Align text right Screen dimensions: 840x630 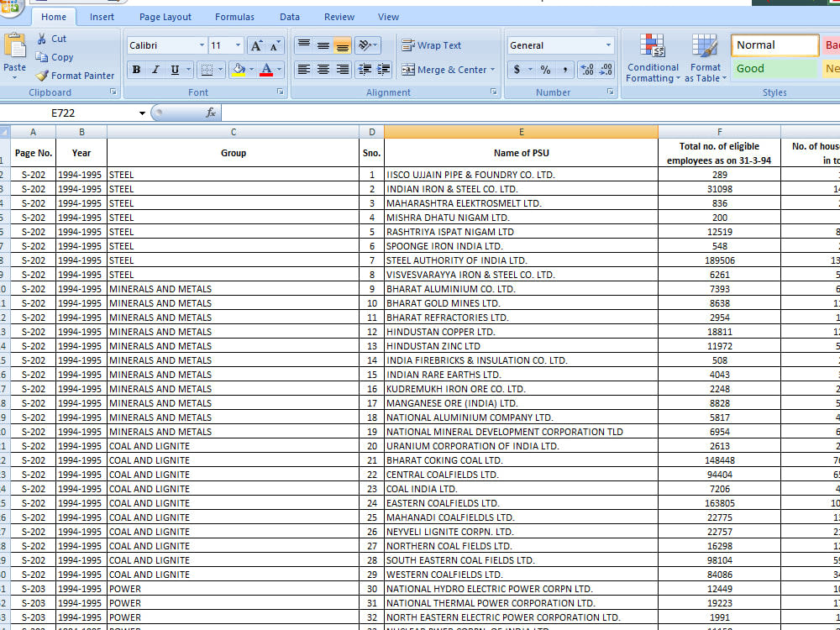point(343,70)
